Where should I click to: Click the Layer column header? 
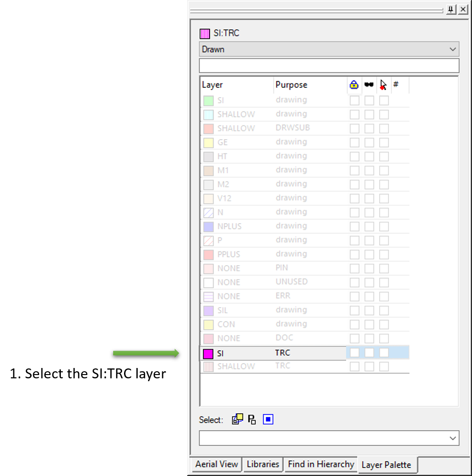point(213,85)
